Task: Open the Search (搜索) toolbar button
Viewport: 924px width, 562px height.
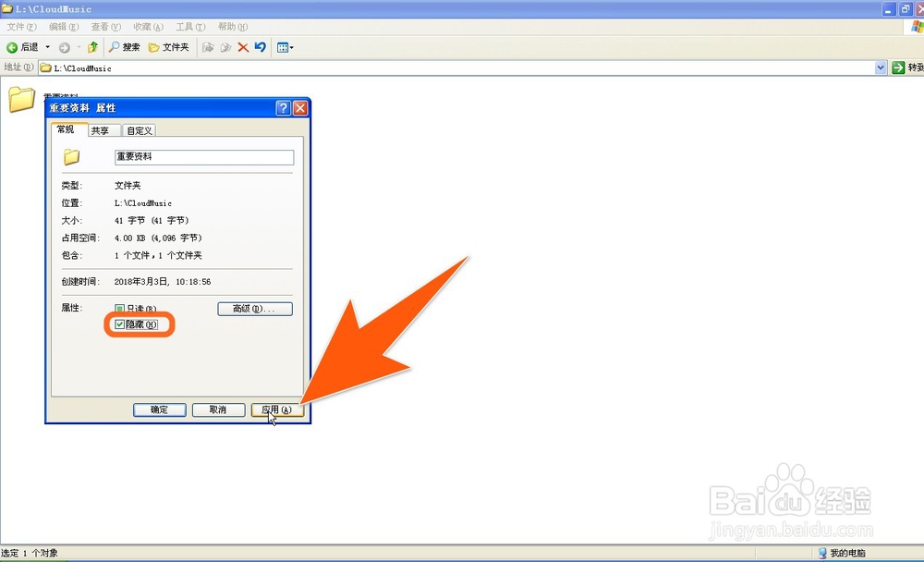Action: click(x=125, y=47)
